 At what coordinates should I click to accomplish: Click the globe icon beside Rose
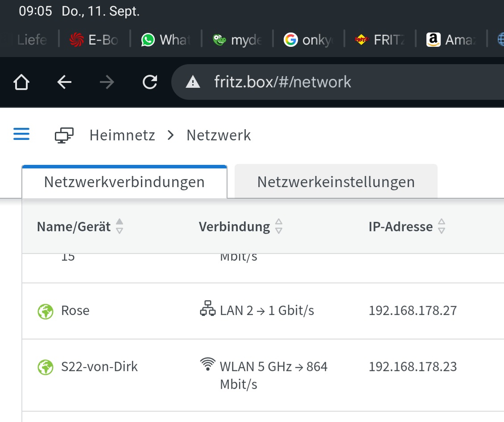(45, 311)
